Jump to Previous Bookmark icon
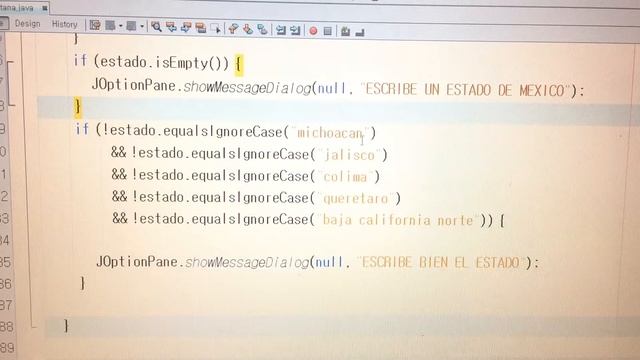 click(233, 29)
